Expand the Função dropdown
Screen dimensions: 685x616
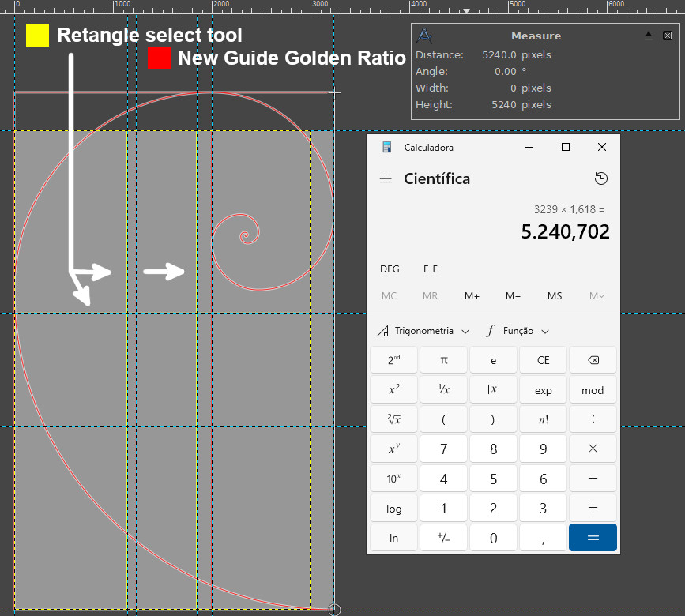[x=518, y=331]
